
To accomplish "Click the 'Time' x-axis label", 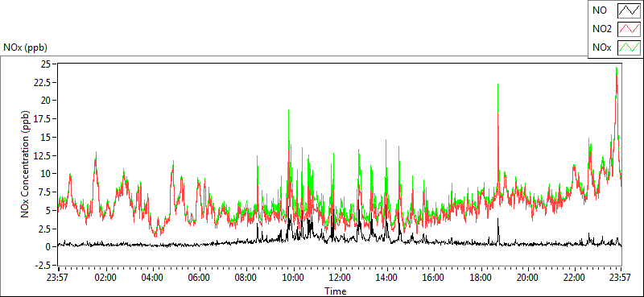I will 336,291.
